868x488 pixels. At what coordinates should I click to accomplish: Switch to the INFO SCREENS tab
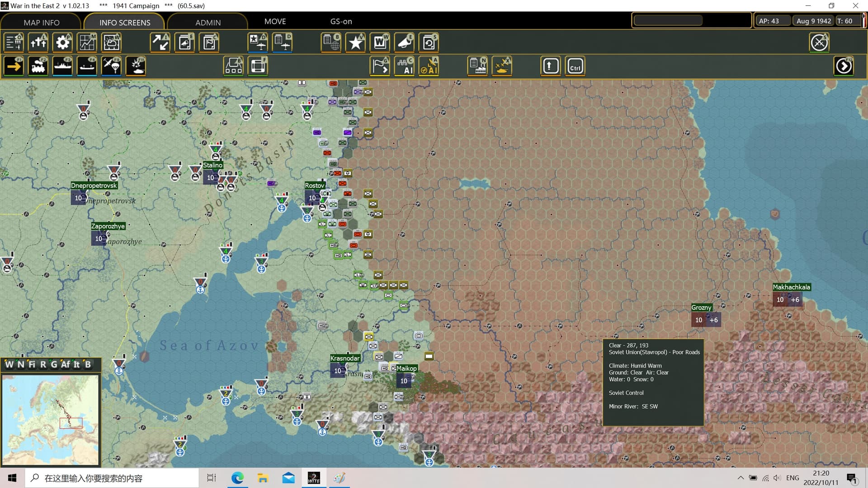[125, 22]
